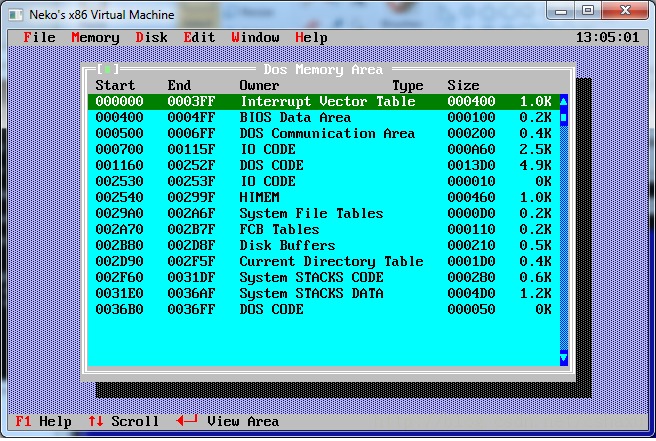The image size is (656, 441).
Task: Select the DOS Communication Area row
Action: coord(323,133)
